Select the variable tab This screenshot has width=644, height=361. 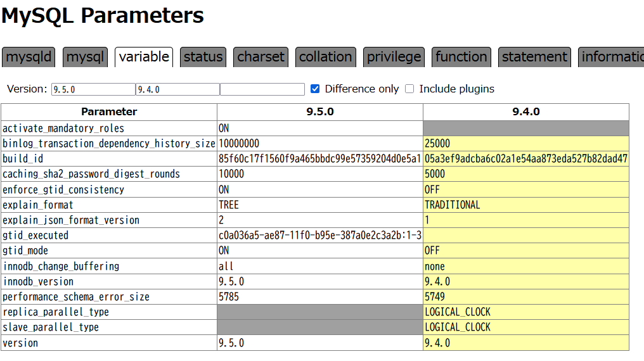144,56
